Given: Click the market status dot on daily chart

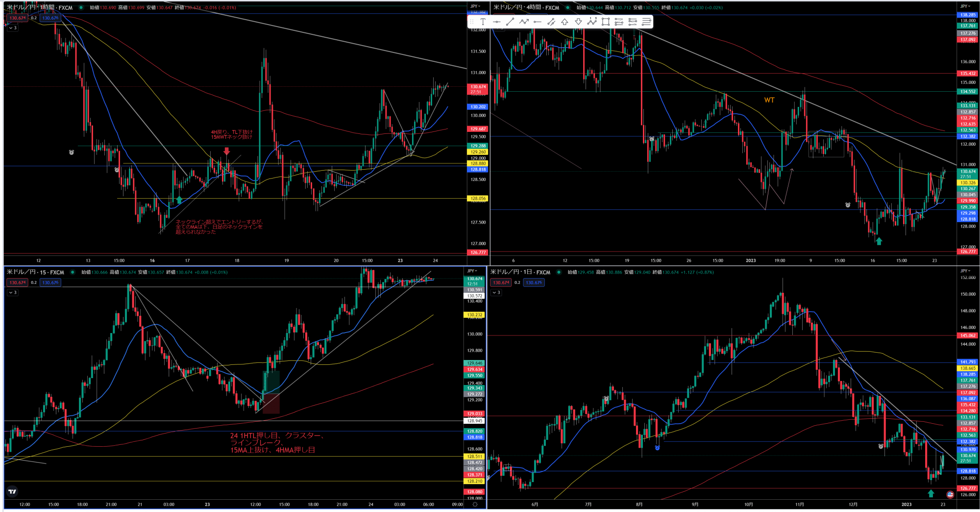Looking at the screenshot, I should click(x=559, y=272).
